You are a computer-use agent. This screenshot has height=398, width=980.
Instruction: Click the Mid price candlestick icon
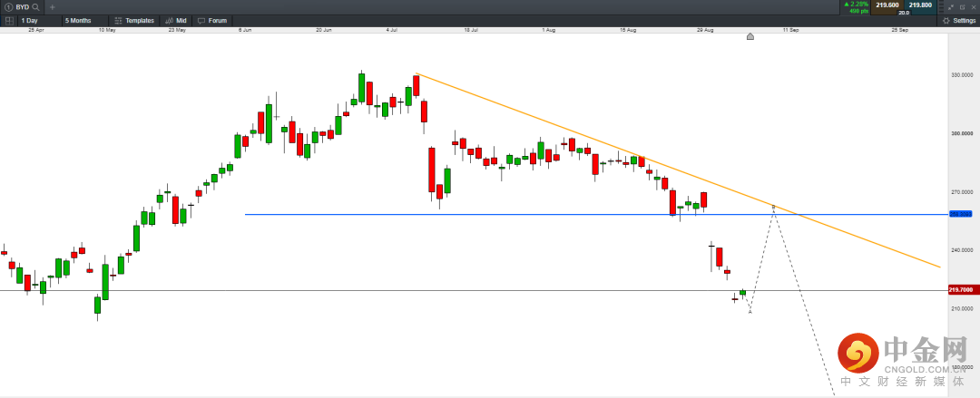point(169,20)
